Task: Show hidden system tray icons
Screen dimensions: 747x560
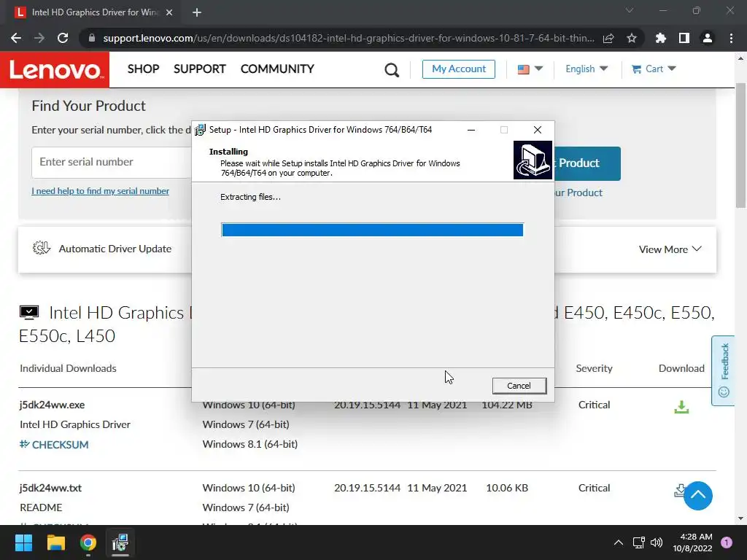Action: [619, 542]
